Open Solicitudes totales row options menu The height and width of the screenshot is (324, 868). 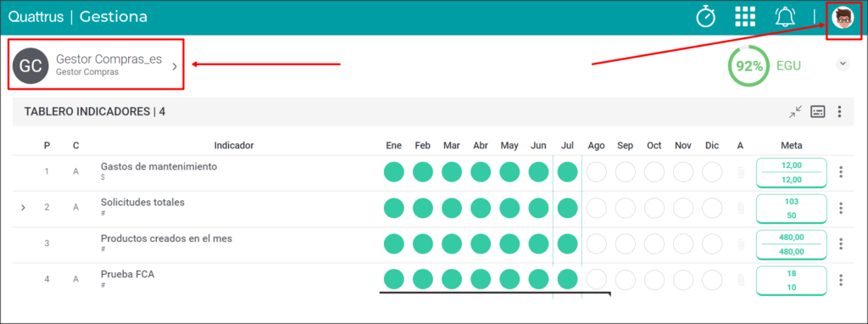click(x=841, y=209)
